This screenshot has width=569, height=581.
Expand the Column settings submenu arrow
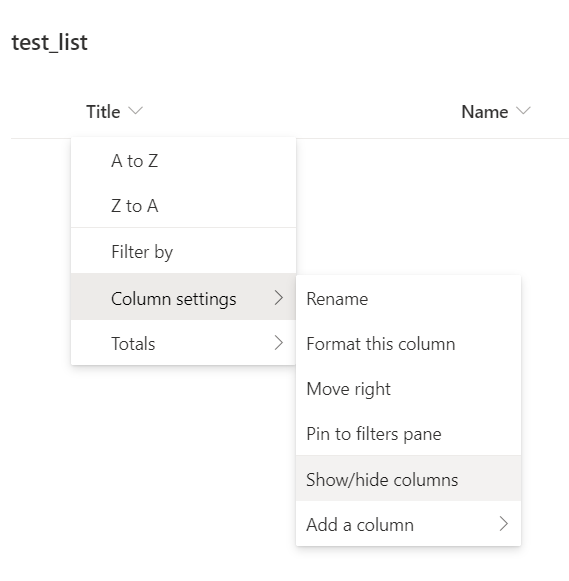279,298
